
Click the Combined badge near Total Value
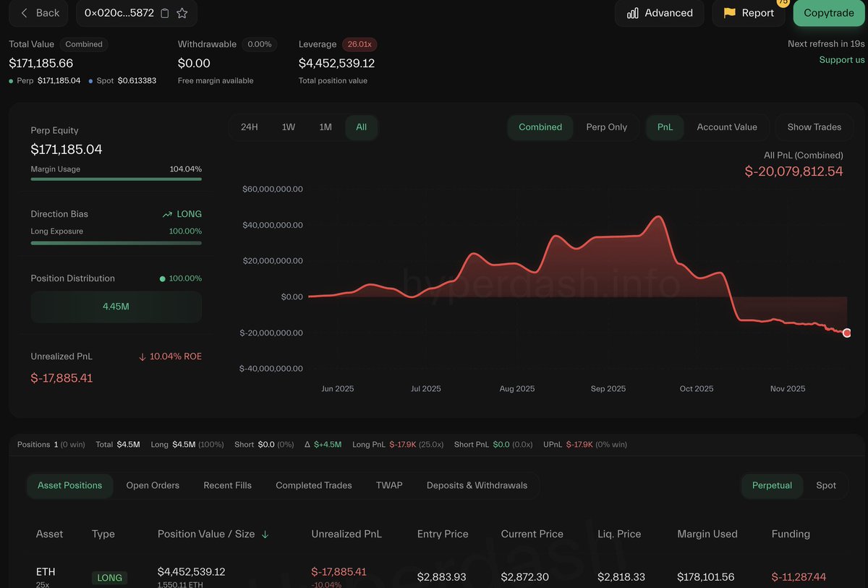click(x=84, y=44)
